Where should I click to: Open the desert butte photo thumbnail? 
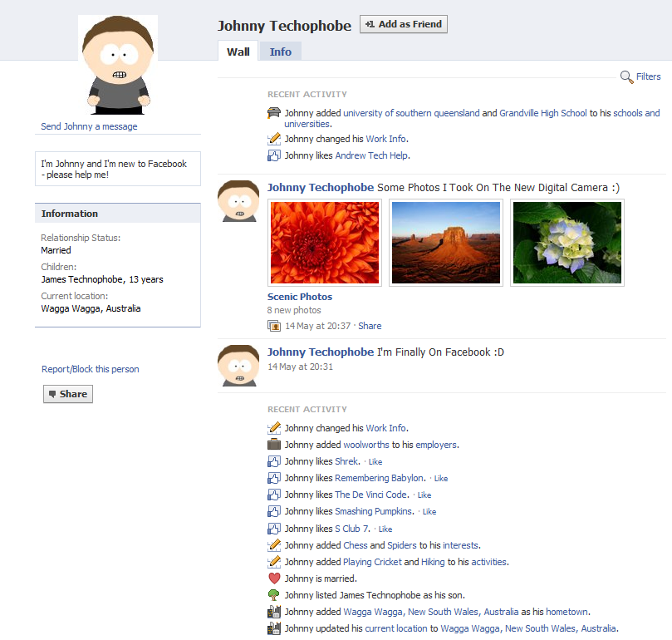446,243
